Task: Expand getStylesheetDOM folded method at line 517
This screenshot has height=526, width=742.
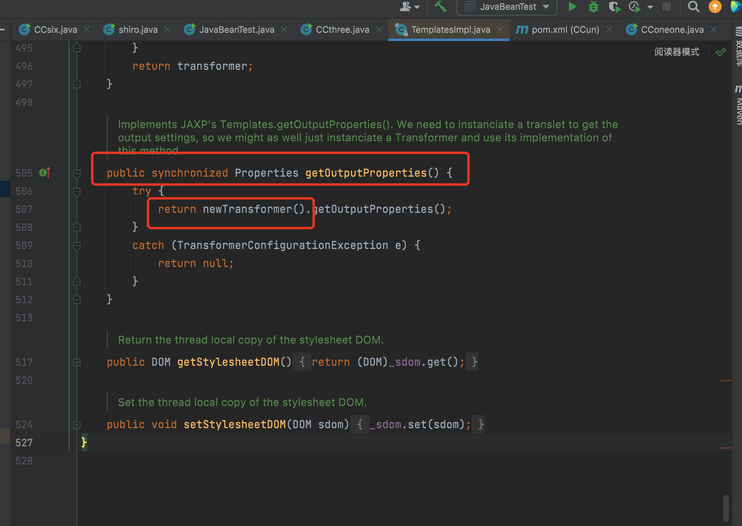Action: pyautogui.click(x=77, y=362)
